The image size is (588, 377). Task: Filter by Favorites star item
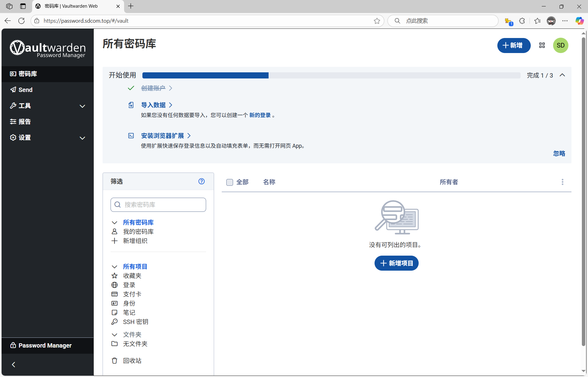click(x=132, y=276)
